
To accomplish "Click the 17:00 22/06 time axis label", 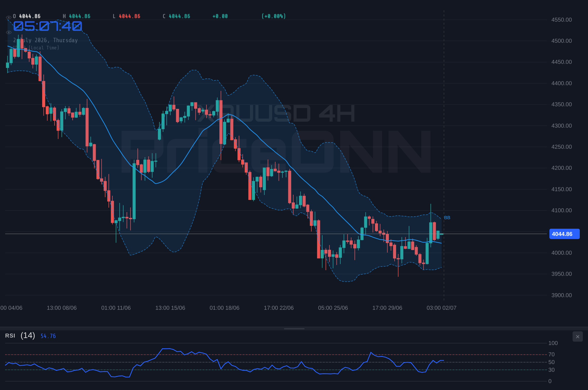I will click(279, 308).
